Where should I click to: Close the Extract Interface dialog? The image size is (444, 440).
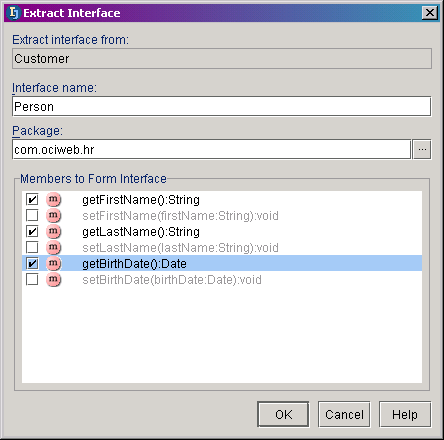click(x=430, y=13)
